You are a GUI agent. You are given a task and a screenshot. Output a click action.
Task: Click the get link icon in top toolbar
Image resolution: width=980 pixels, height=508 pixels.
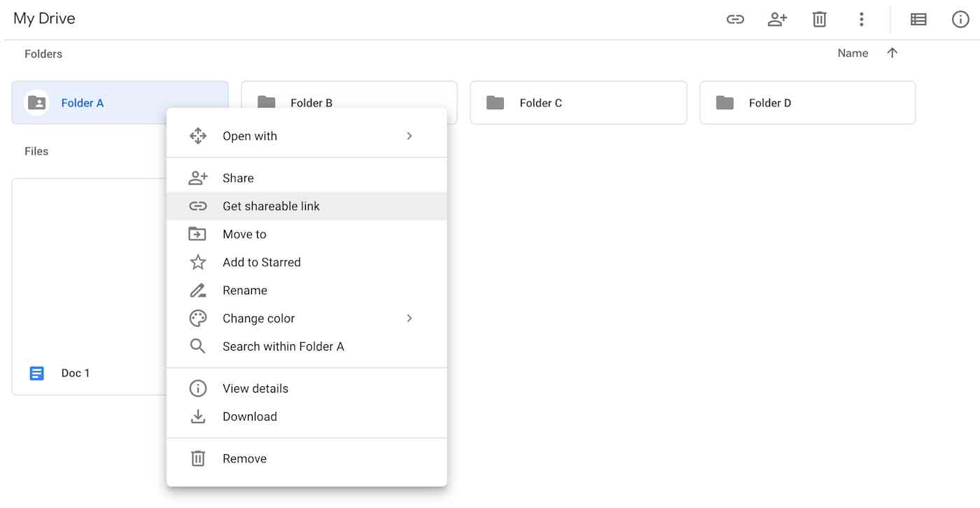tap(735, 20)
